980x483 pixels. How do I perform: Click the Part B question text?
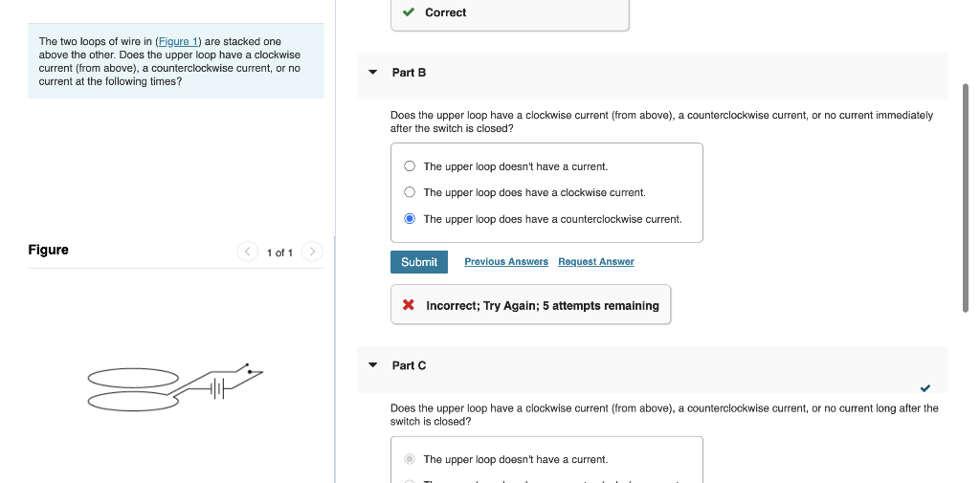[662, 121]
